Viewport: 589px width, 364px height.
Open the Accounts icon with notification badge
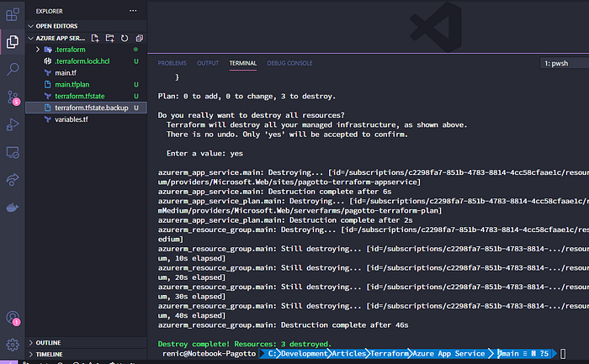[13, 319]
